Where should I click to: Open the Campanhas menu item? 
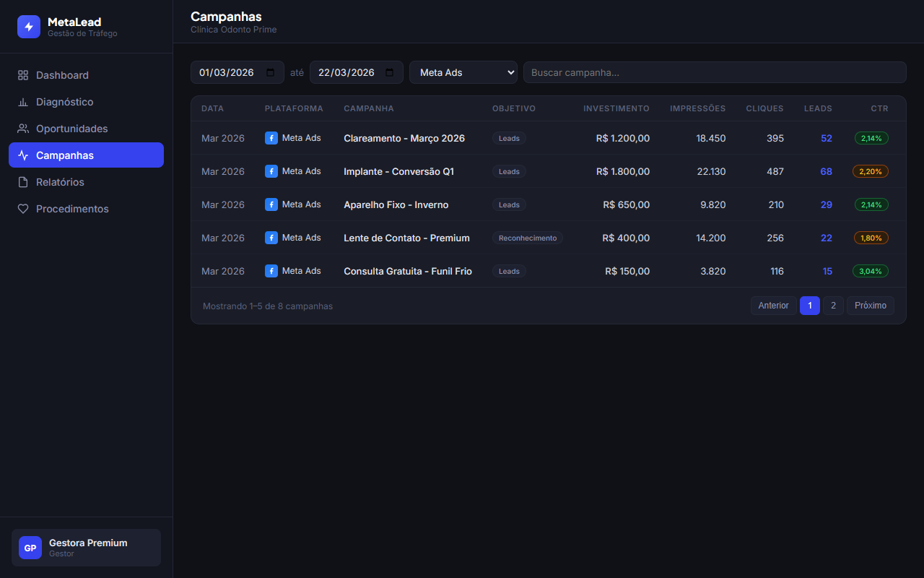[86, 155]
